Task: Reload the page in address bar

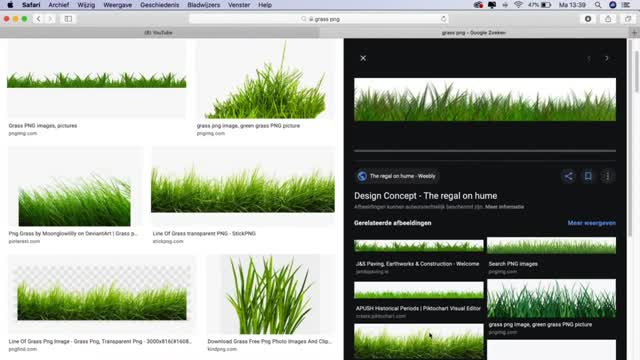Action: point(443,19)
